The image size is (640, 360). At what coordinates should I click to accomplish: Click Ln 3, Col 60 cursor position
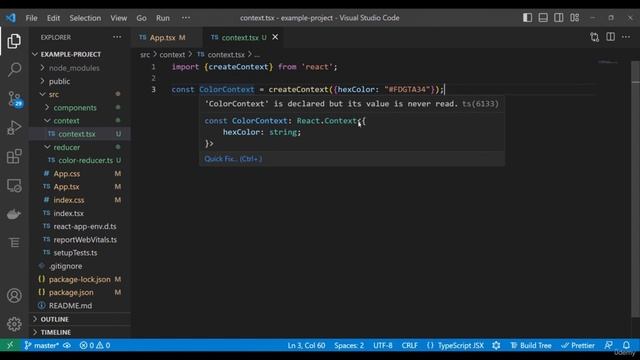(306, 345)
